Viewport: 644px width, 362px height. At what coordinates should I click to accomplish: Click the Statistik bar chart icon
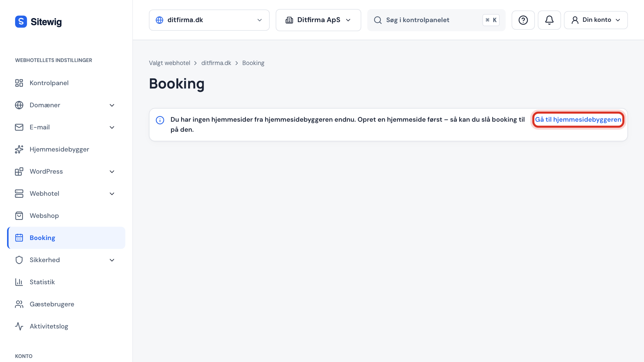(x=19, y=282)
